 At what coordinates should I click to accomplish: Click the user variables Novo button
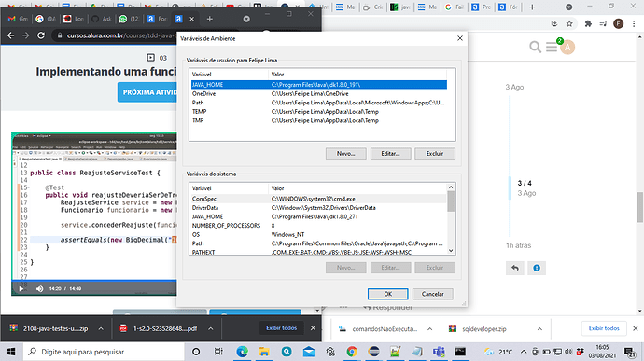[x=346, y=154]
